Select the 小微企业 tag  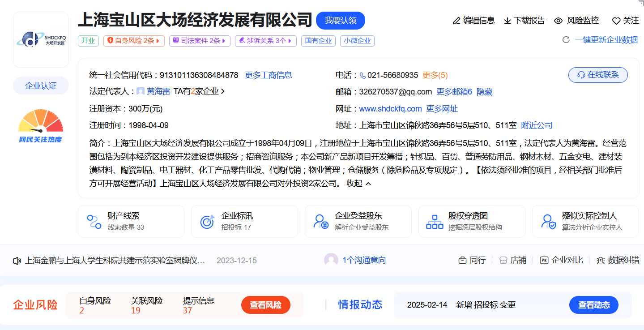pos(357,41)
